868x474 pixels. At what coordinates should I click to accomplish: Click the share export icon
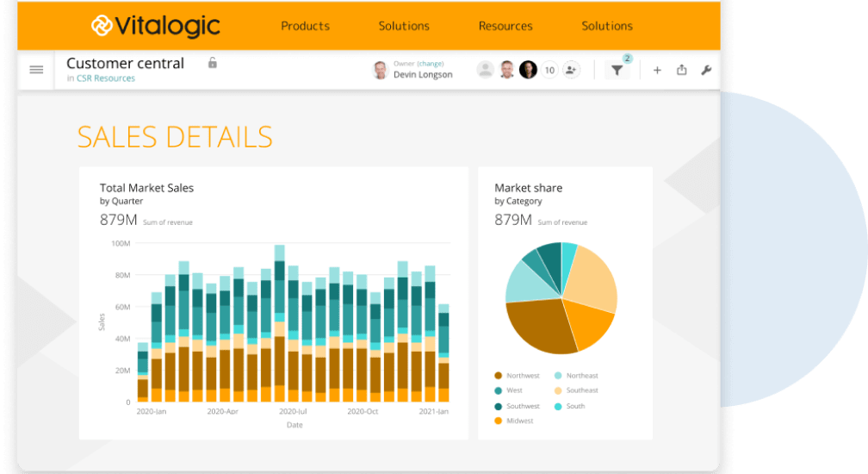[x=682, y=70]
